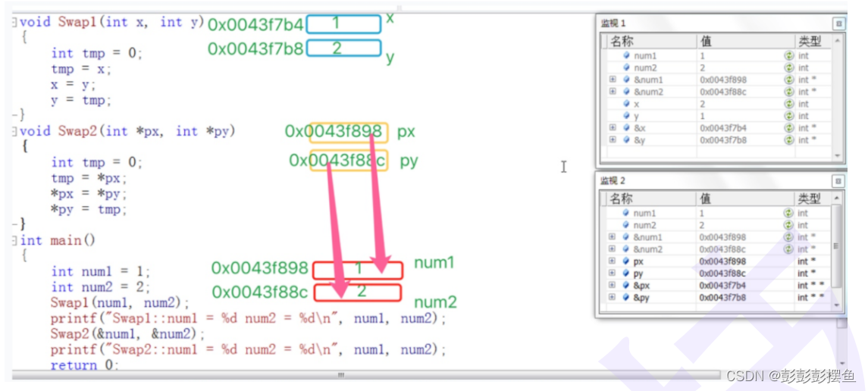
Task: Click the cube icon beside &x in 监视 1
Action: click(x=627, y=128)
